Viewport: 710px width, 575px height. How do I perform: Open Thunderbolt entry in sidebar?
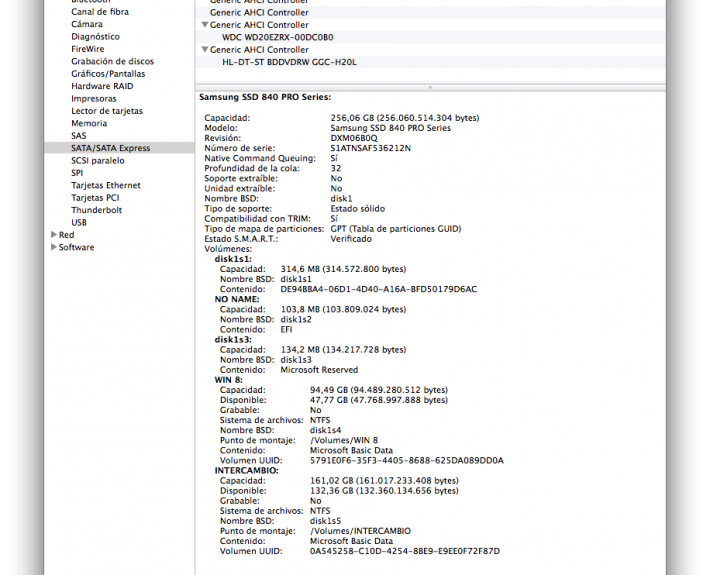(x=96, y=210)
